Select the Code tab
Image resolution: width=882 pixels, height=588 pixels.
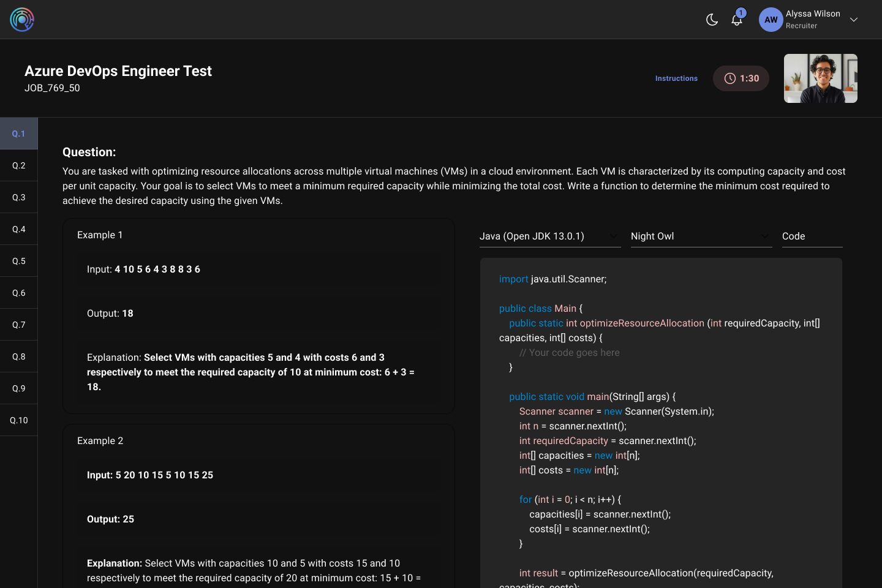tap(812, 236)
